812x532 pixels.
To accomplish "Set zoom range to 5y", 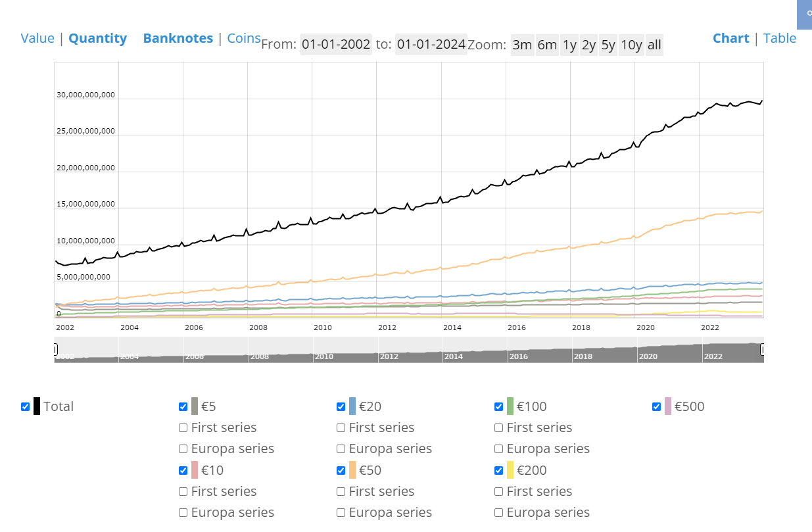I will 608,45.
